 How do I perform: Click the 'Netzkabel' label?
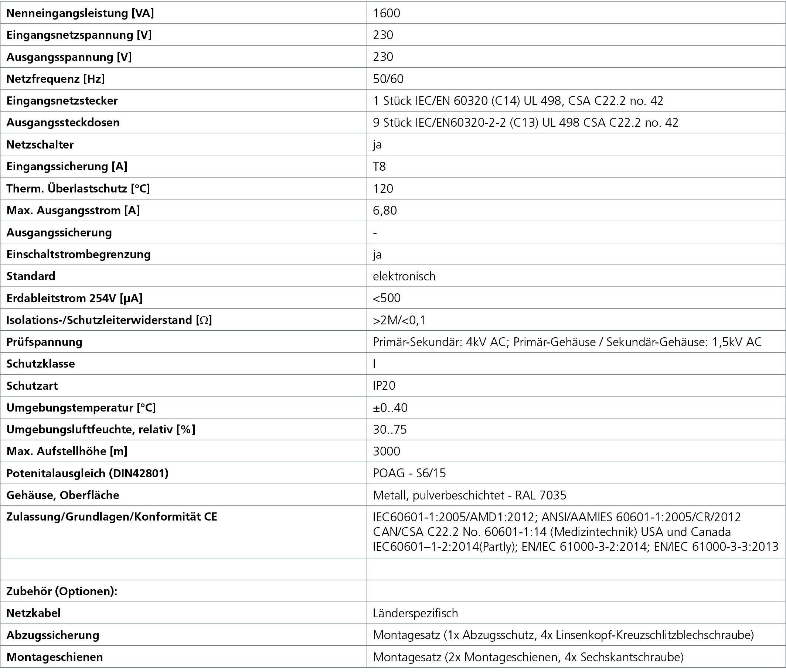click(x=33, y=613)
